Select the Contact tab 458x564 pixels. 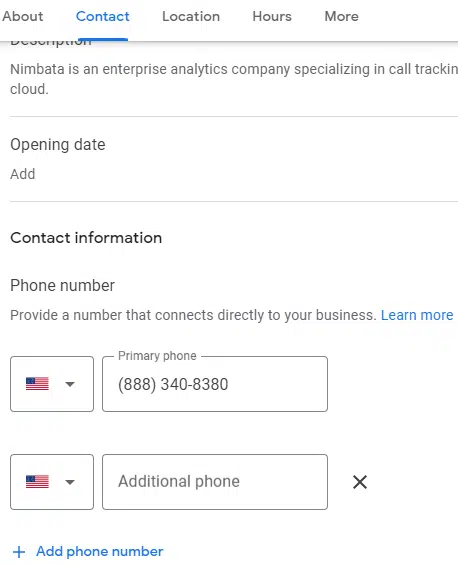tap(103, 16)
